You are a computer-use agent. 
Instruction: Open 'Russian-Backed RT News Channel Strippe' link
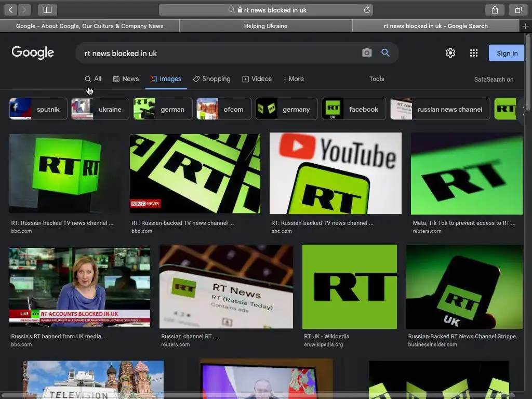[463, 336]
